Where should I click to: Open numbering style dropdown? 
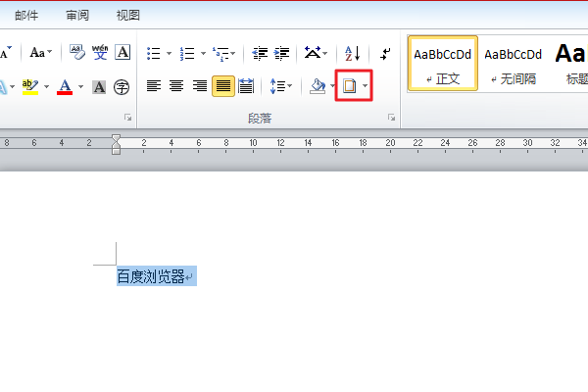click(203, 53)
